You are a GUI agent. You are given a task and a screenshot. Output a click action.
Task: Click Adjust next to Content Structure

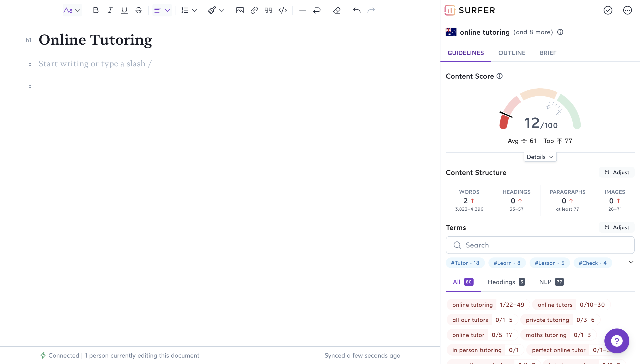(617, 172)
